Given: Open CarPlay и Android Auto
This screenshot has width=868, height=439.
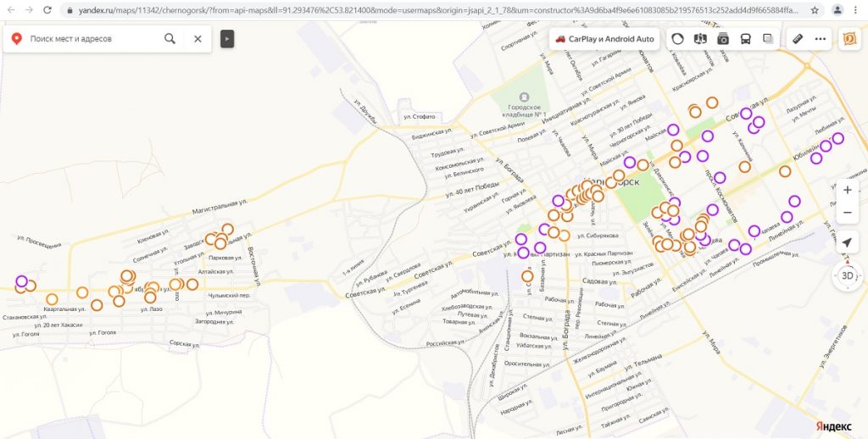Looking at the screenshot, I should 605,39.
